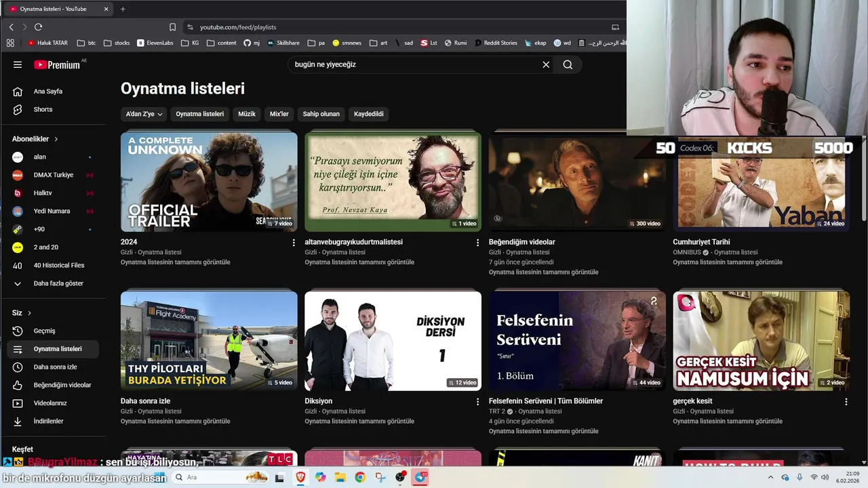The width and height of the screenshot is (868, 488).
Task: Open the apps grid icon in bookmarks bar
Action: click(10, 43)
